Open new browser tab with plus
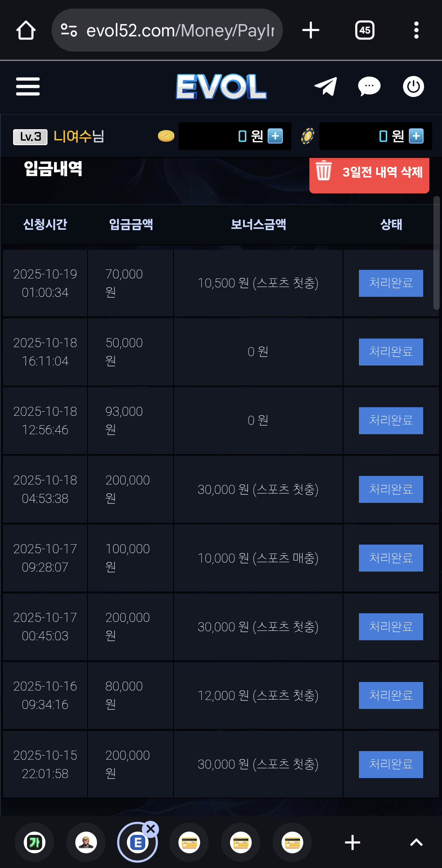 pyautogui.click(x=311, y=30)
